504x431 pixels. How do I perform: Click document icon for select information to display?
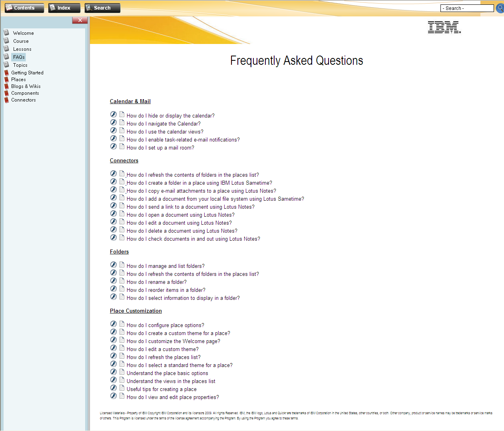tap(122, 297)
